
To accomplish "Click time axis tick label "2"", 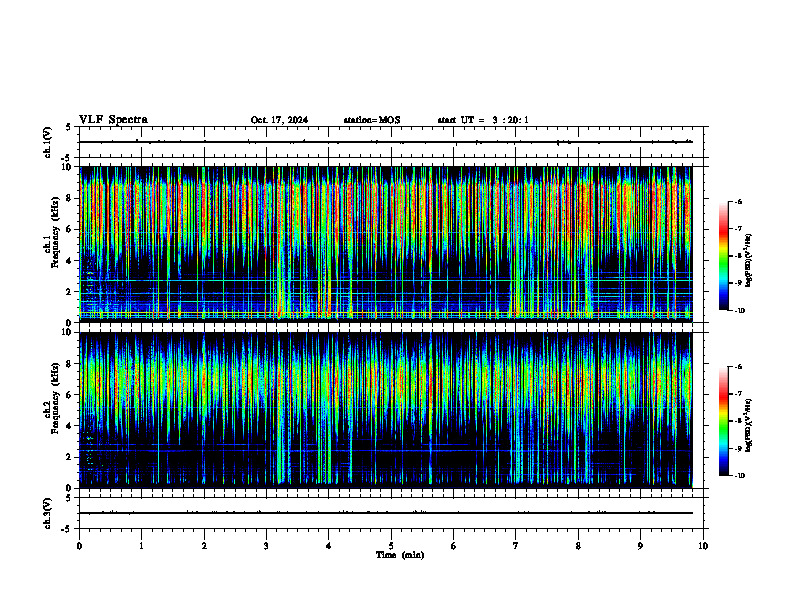I will tap(204, 546).
